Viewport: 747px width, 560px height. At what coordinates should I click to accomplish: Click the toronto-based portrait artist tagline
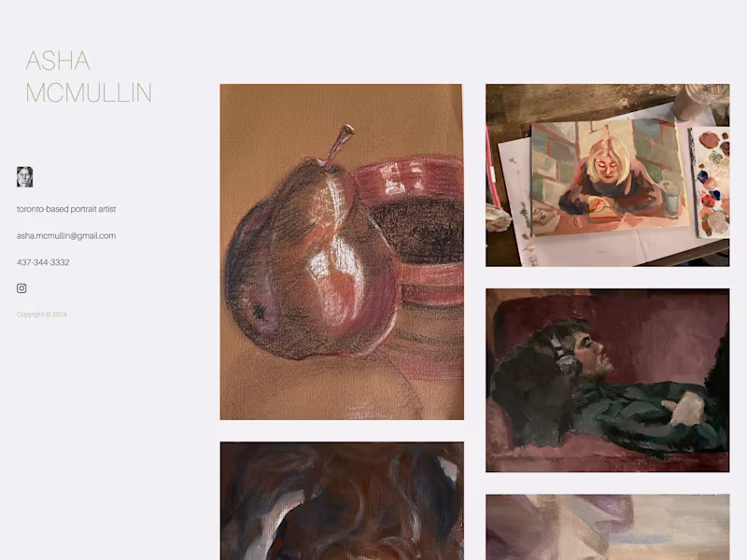coord(66,209)
